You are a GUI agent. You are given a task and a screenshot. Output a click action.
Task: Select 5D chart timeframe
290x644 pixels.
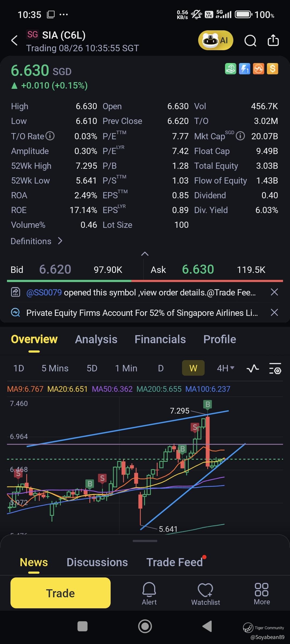tap(92, 368)
